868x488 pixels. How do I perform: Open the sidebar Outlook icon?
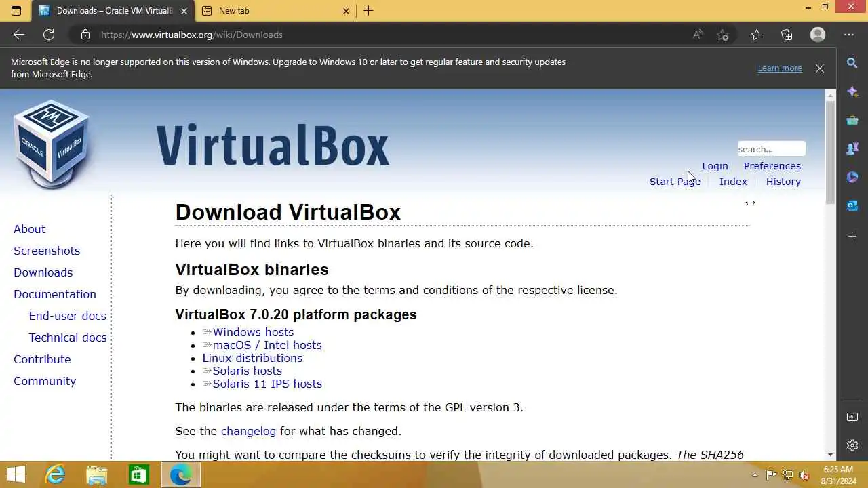click(x=852, y=205)
